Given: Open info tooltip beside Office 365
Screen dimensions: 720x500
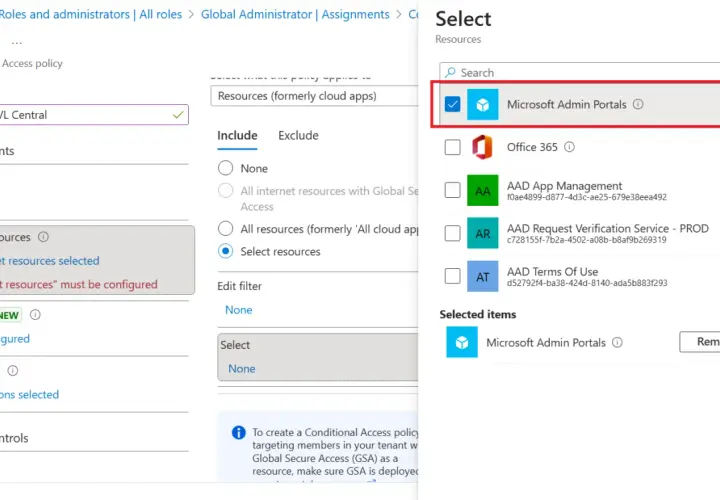Looking at the screenshot, I should pyautogui.click(x=569, y=147).
